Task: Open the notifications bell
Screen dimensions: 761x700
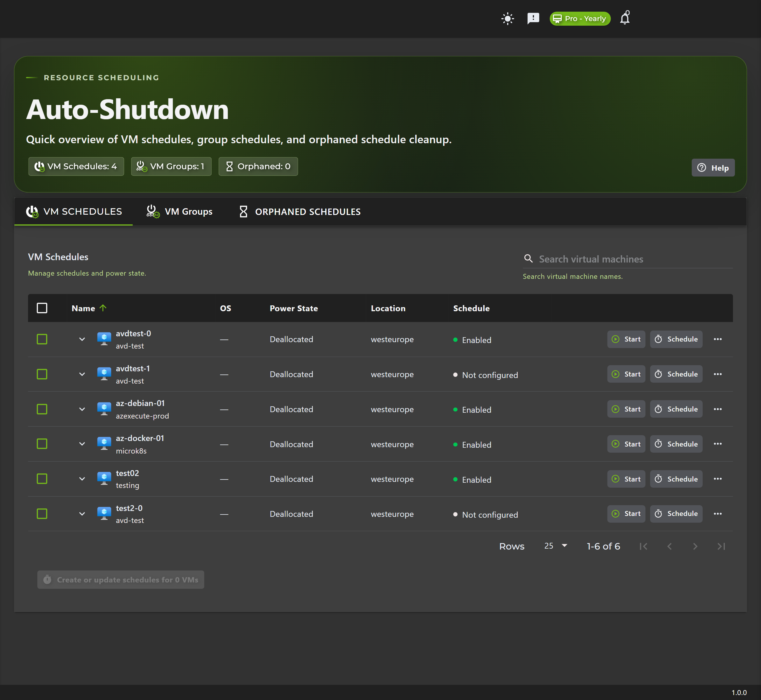Action: tap(625, 18)
